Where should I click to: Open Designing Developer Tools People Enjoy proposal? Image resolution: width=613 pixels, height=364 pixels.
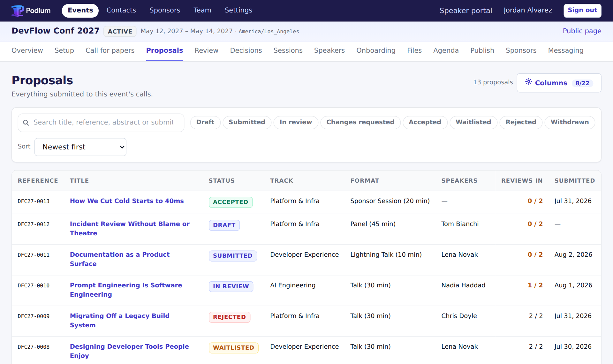click(x=129, y=351)
